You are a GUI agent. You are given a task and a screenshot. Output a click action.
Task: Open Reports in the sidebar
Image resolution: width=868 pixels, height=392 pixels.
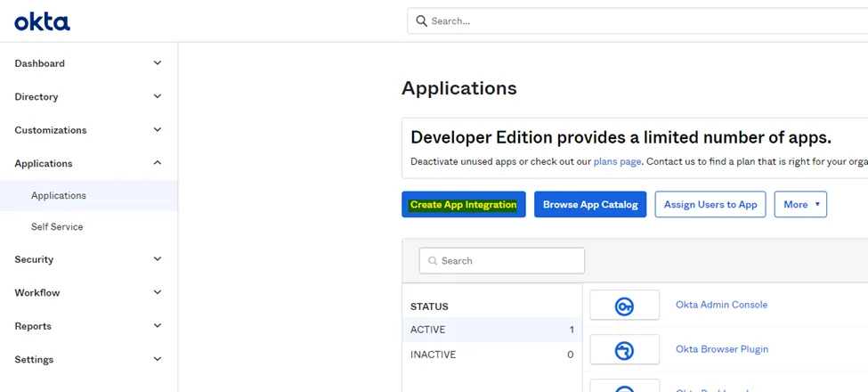(x=33, y=326)
